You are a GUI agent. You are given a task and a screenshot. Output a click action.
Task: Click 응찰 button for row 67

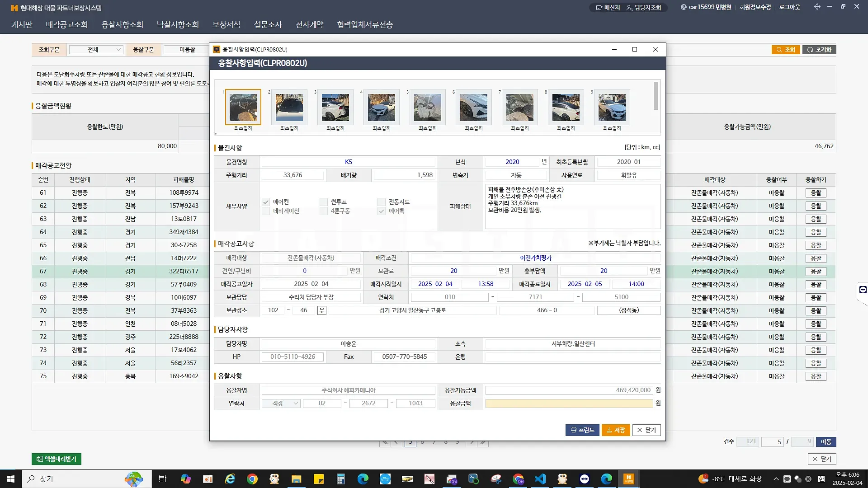(816, 272)
